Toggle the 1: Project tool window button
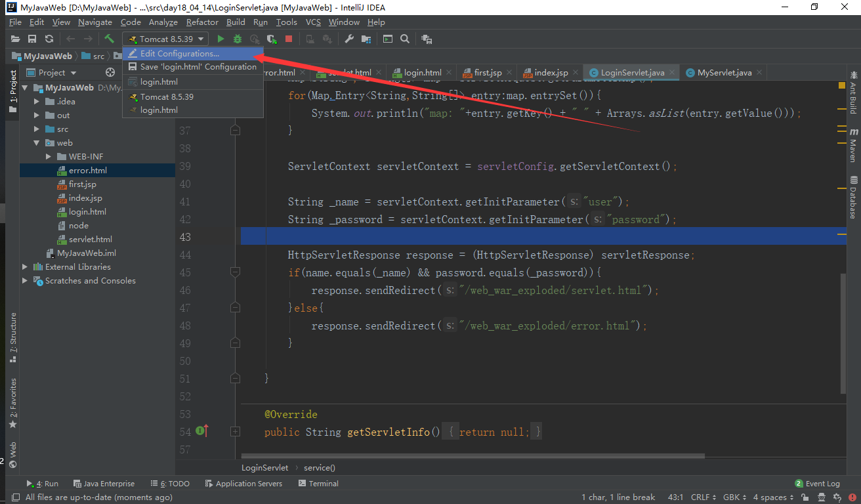 pyautogui.click(x=13, y=92)
